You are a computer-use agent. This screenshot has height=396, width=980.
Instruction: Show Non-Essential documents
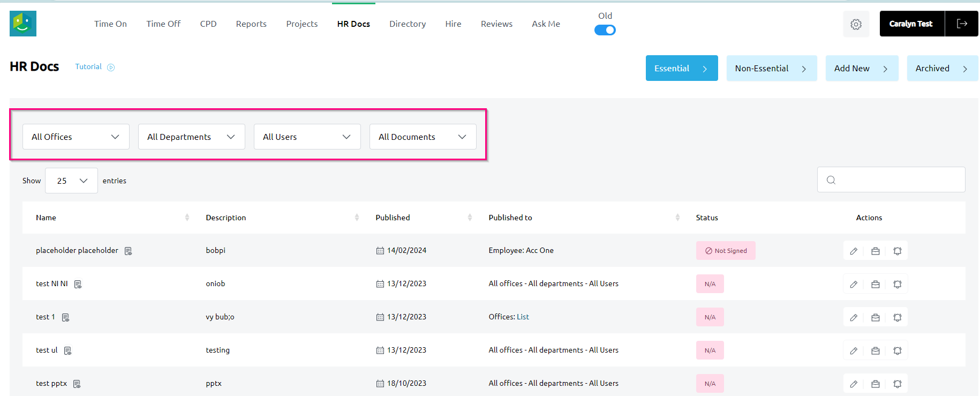point(772,68)
